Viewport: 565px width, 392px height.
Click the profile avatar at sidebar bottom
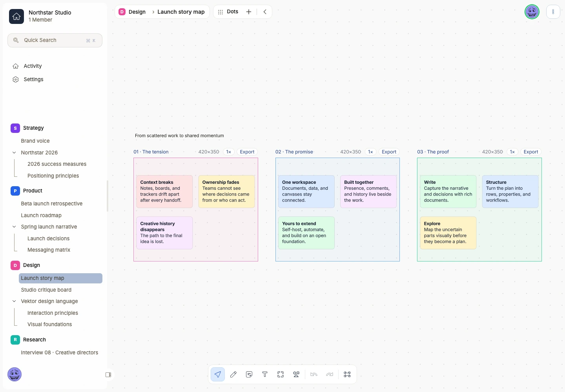point(15,374)
